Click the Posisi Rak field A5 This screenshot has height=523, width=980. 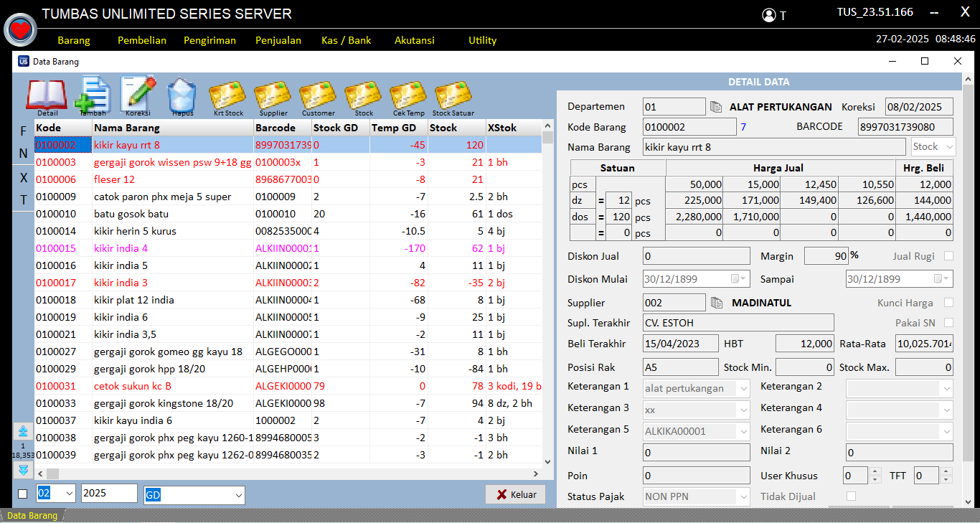click(680, 367)
